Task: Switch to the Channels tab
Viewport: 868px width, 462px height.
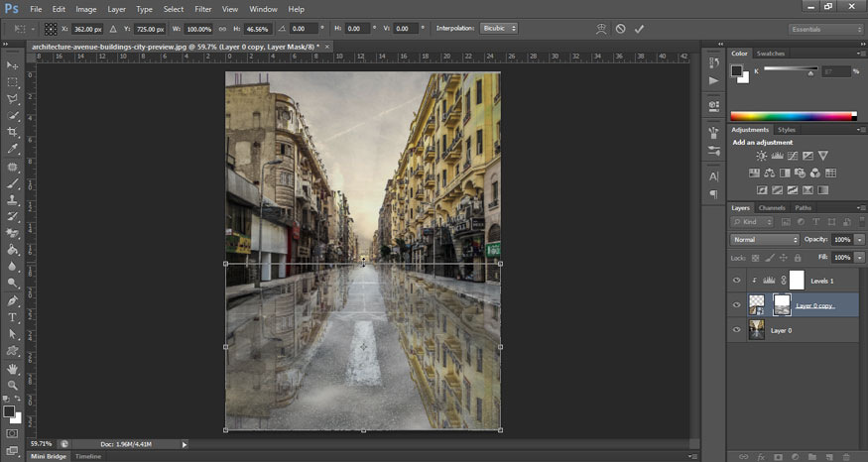Action: (772, 208)
